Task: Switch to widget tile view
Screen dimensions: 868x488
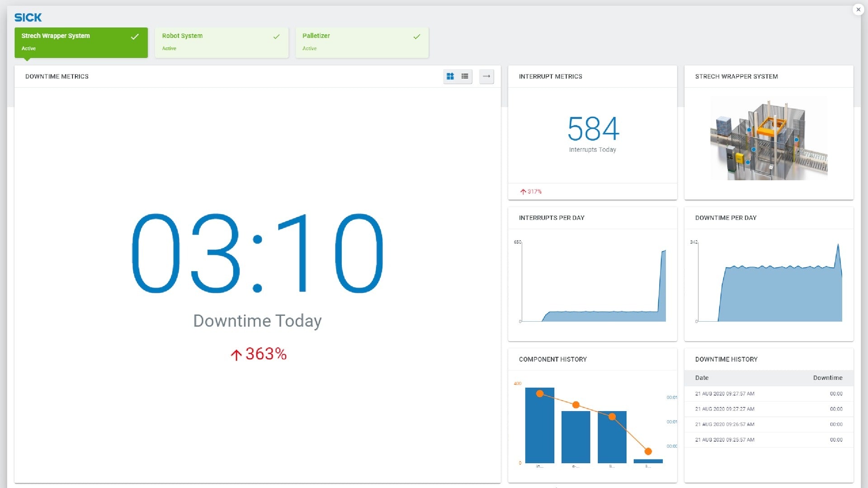Action: coord(450,76)
